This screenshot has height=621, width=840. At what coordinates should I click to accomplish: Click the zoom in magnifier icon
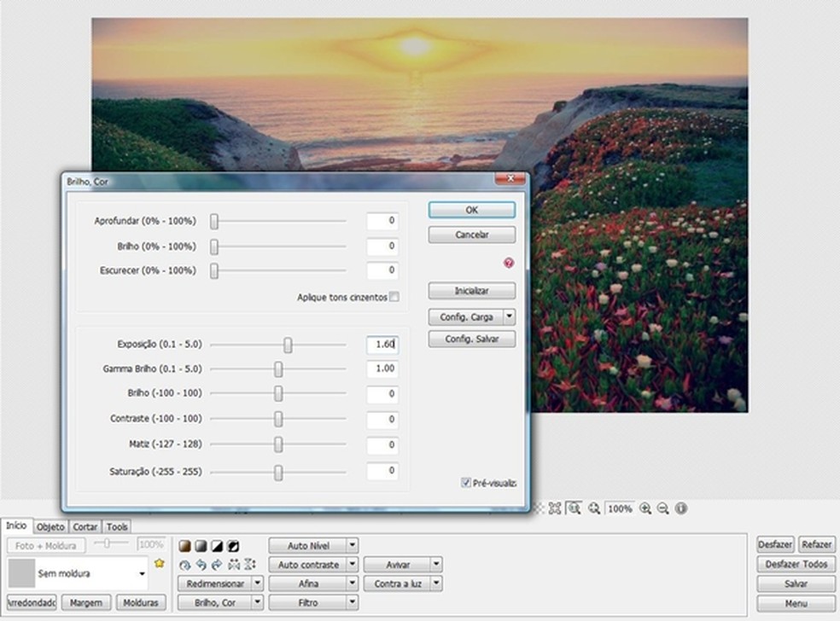pyautogui.click(x=645, y=508)
